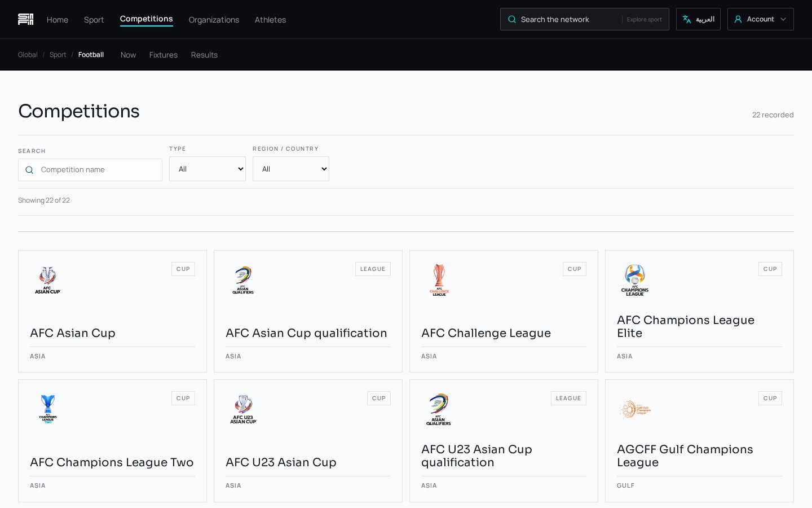The image size is (812, 508).
Task: Open the Athletes menu item
Action: [x=270, y=20]
